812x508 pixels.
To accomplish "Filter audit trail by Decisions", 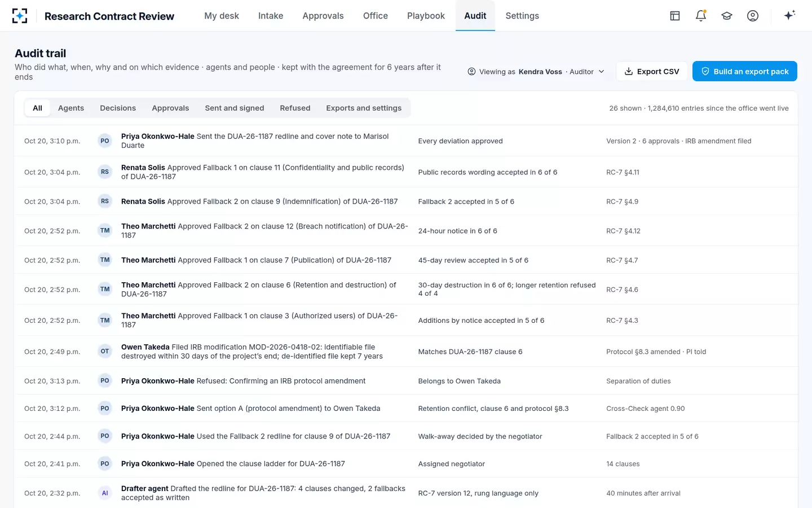I will click(118, 108).
